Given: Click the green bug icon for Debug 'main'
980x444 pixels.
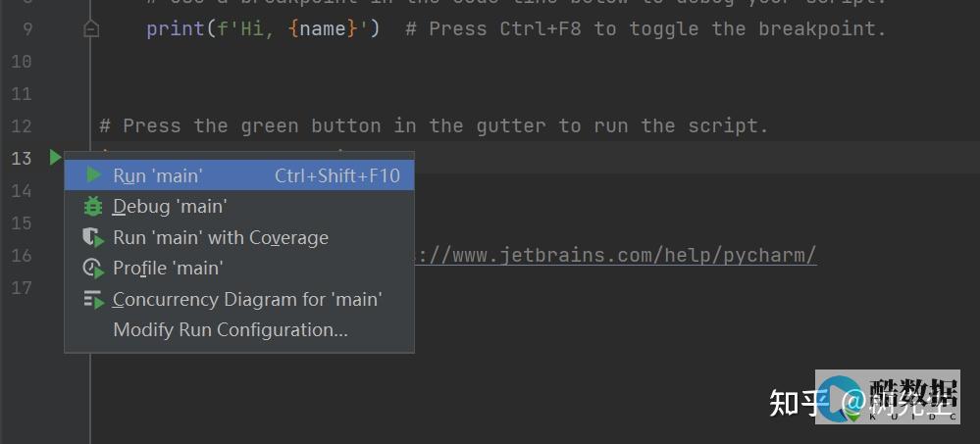Looking at the screenshot, I should pyautogui.click(x=93, y=206).
